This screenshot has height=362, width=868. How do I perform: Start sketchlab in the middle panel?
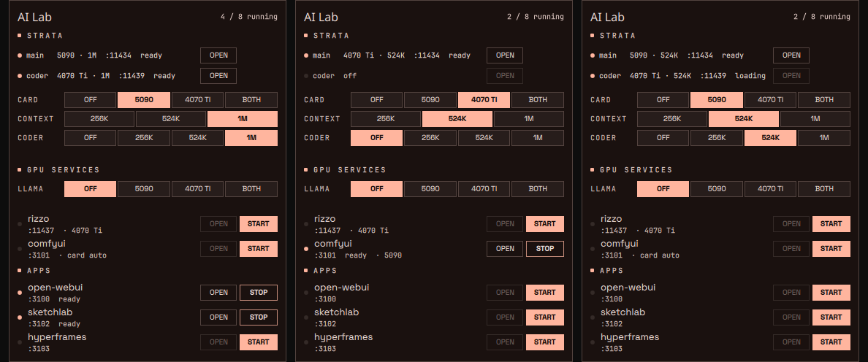pyautogui.click(x=545, y=317)
